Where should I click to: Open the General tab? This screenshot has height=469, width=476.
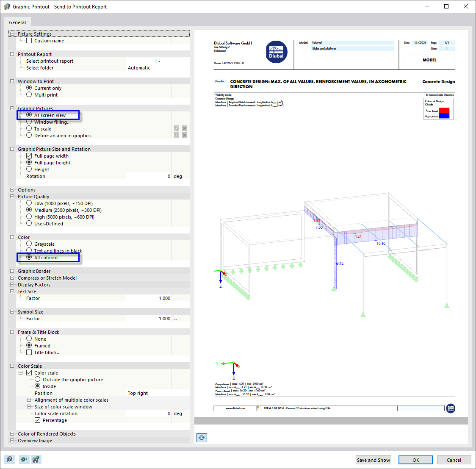tap(17, 22)
